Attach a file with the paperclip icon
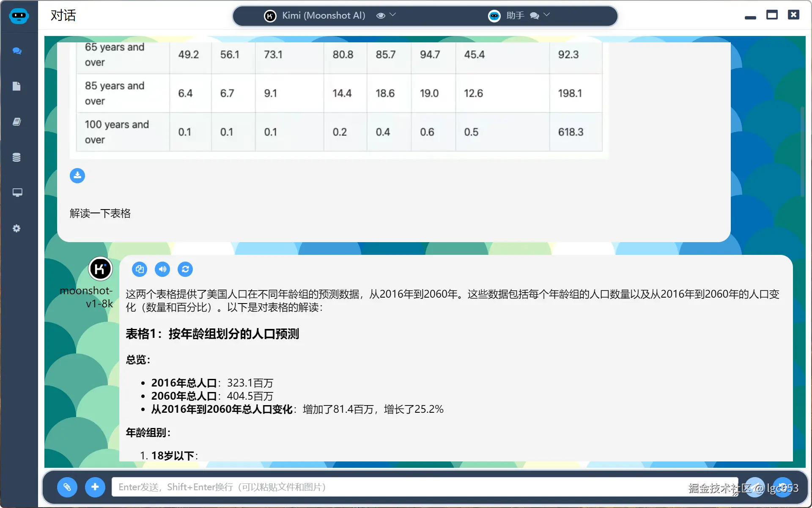Image resolution: width=812 pixels, height=508 pixels. (67, 487)
